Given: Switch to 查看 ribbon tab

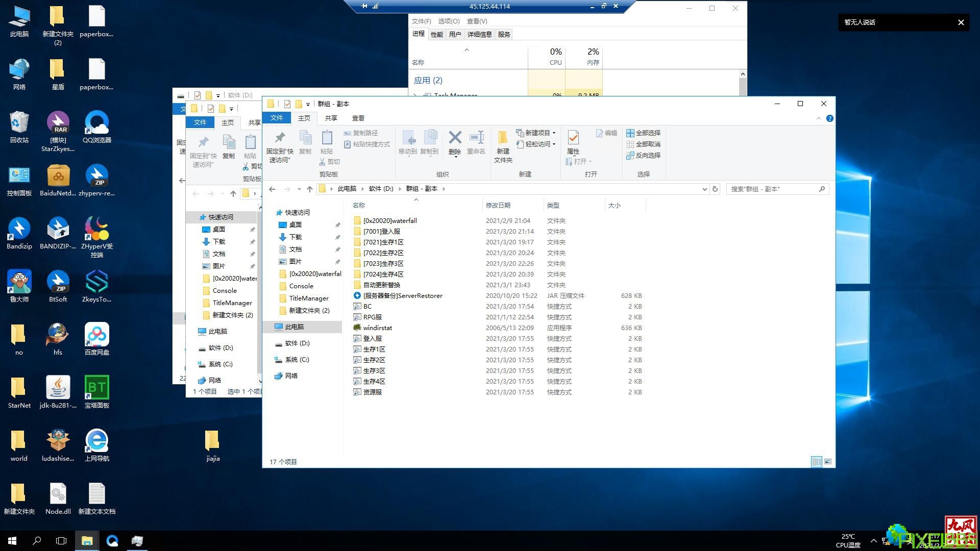Looking at the screenshot, I should point(358,118).
